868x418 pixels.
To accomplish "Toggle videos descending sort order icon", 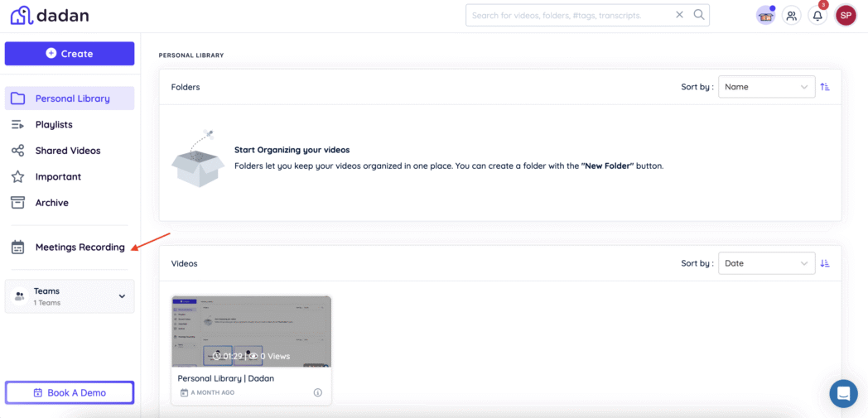I will click(825, 263).
